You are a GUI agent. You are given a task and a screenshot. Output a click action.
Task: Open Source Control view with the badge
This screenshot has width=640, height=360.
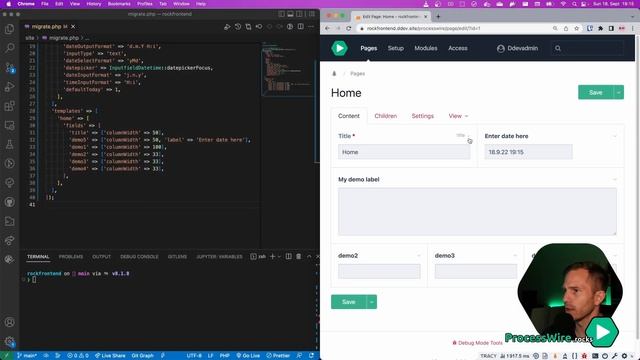coord(9,67)
